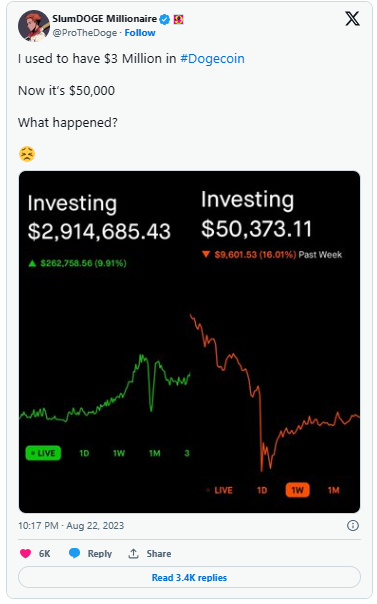
Task: Open SlumDOGE Millionaire profile avatar
Action: pyautogui.click(x=34, y=25)
